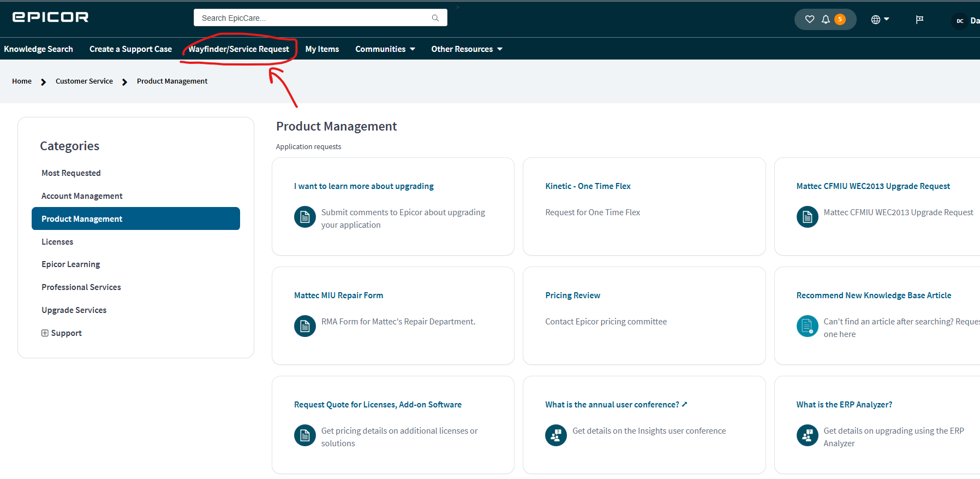Go to Customer Service breadcrumb

[x=84, y=81]
